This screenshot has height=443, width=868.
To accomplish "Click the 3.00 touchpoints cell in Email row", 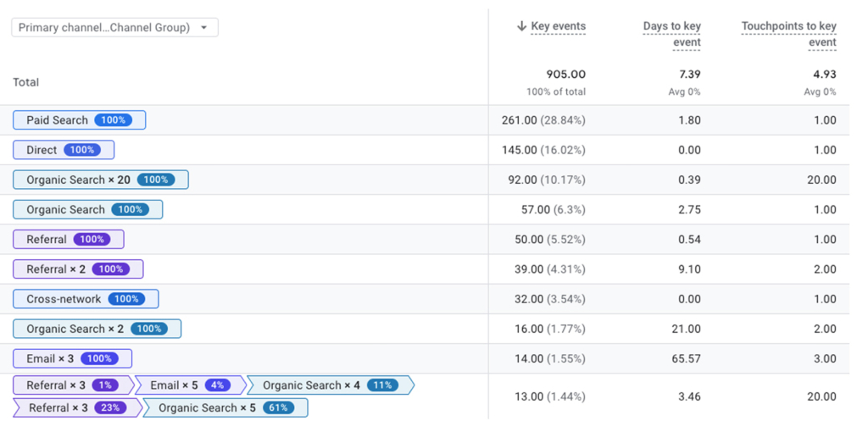I will [825, 359].
